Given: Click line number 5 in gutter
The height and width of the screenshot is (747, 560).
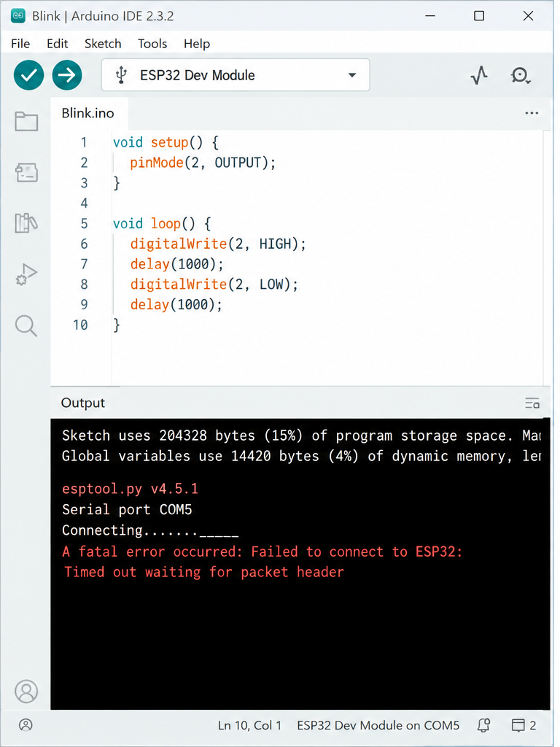Looking at the screenshot, I should [x=85, y=223].
